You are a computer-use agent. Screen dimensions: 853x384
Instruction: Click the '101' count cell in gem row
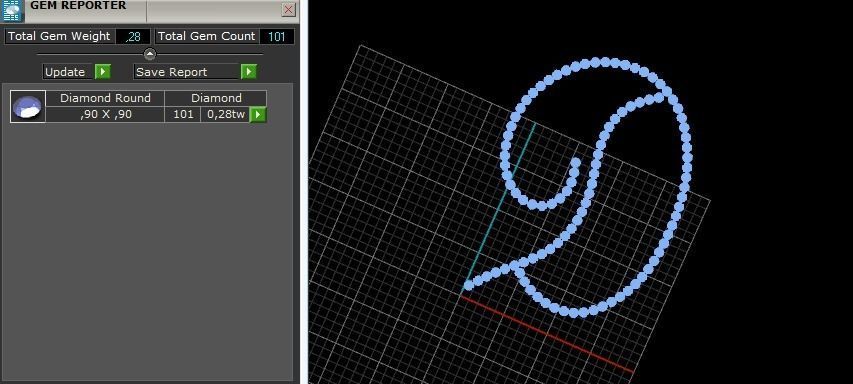pyautogui.click(x=183, y=115)
